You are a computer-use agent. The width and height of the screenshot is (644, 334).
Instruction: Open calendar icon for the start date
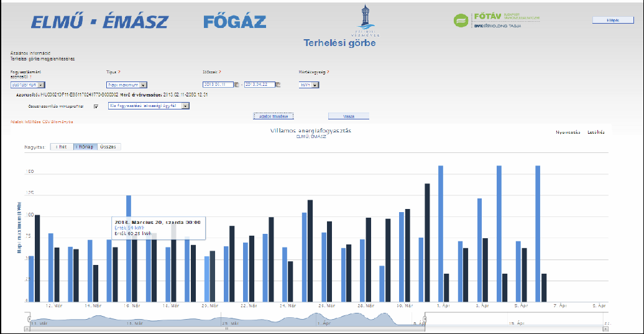[237, 85]
